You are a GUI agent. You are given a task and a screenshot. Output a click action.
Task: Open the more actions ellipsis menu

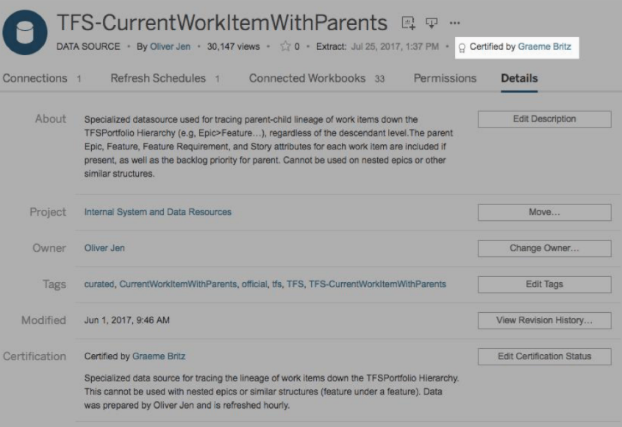pyautogui.click(x=455, y=22)
